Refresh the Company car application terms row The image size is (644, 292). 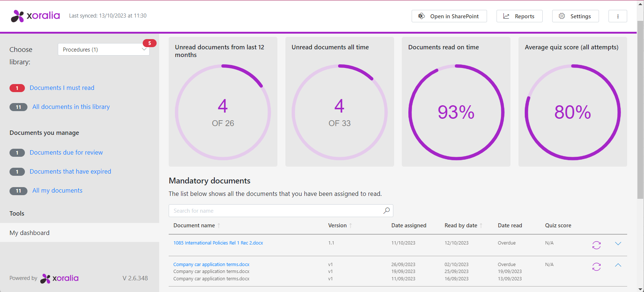point(596,267)
